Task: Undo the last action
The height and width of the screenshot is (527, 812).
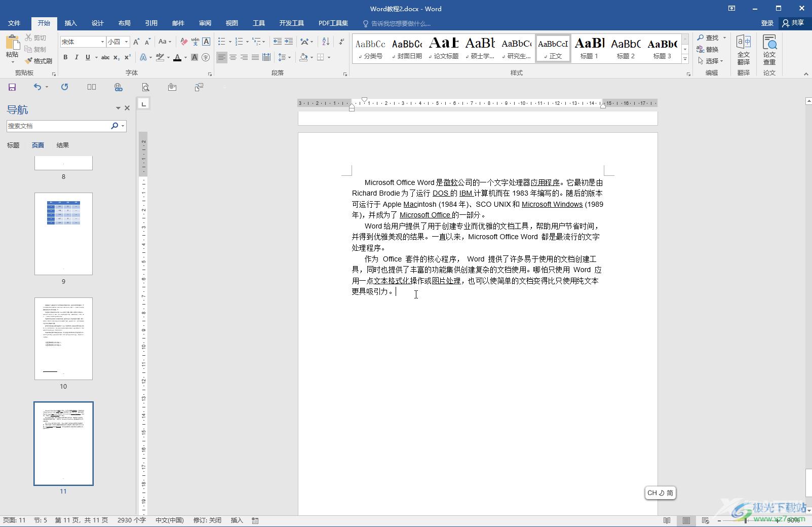Action: (x=37, y=87)
